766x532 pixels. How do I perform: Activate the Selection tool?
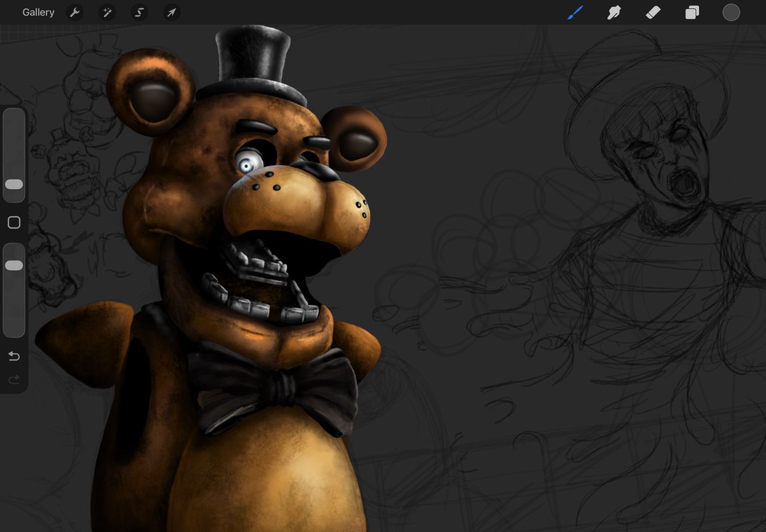[x=139, y=13]
